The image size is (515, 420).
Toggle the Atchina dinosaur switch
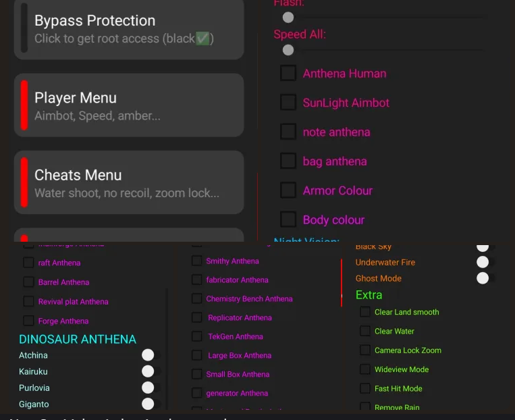point(148,355)
